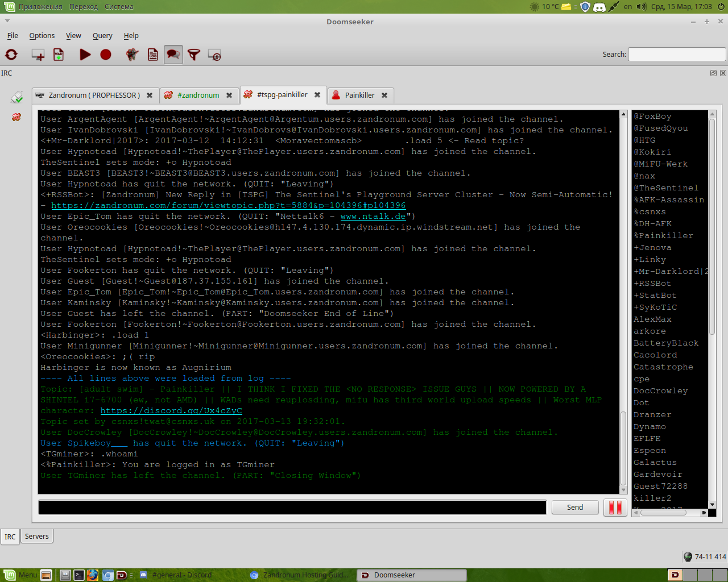Open the Help menu
This screenshot has height=582, width=728.
click(131, 35)
